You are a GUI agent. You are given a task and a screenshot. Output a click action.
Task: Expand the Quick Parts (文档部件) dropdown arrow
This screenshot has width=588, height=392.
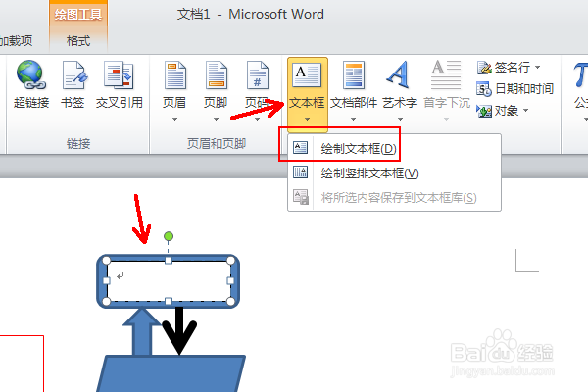click(x=353, y=120)
